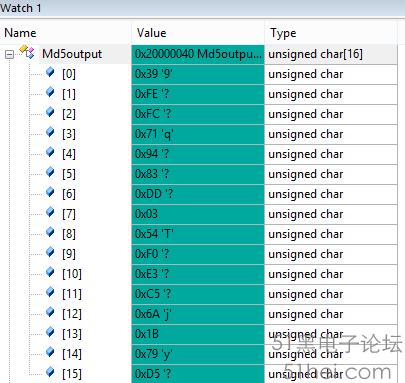
Task: Collapse the Md5output array tree
Action: click(x=10, y=54)
